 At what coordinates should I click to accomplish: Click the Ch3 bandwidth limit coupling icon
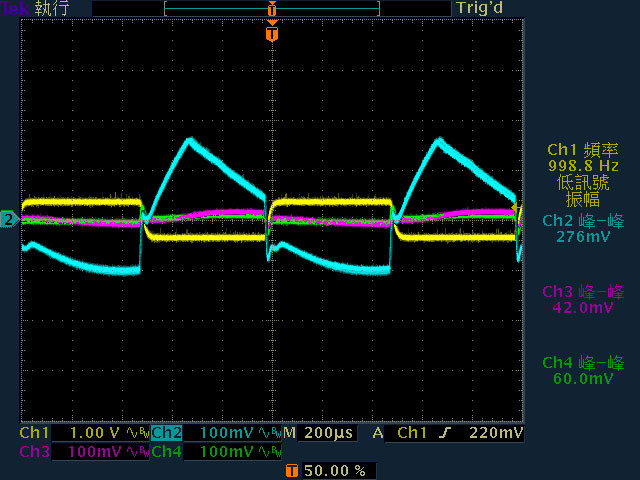[137, 451]
